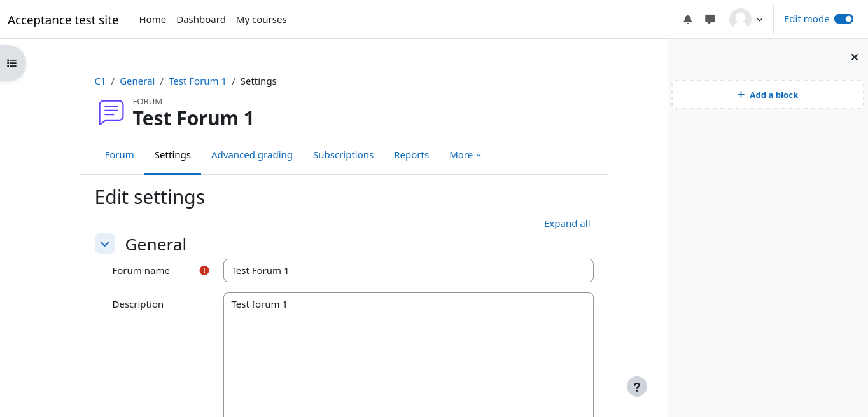The width and height of the screenshot is (868, 417).
Task: Open the help question mark button
Action: (x=637, y=386)
